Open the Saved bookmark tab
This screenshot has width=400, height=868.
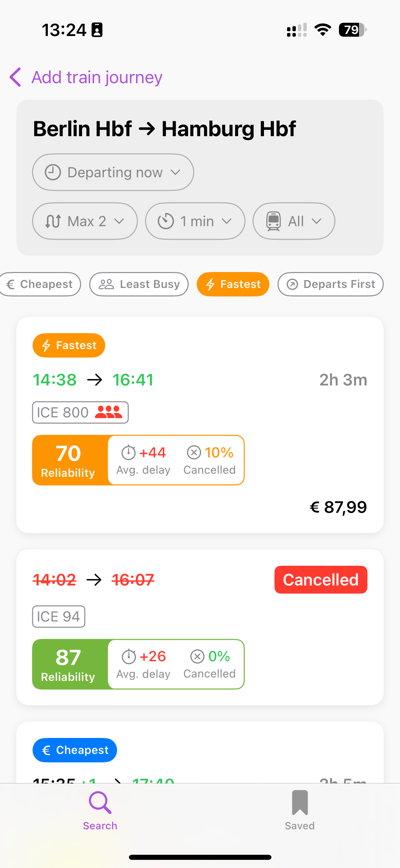click(300, 810)
